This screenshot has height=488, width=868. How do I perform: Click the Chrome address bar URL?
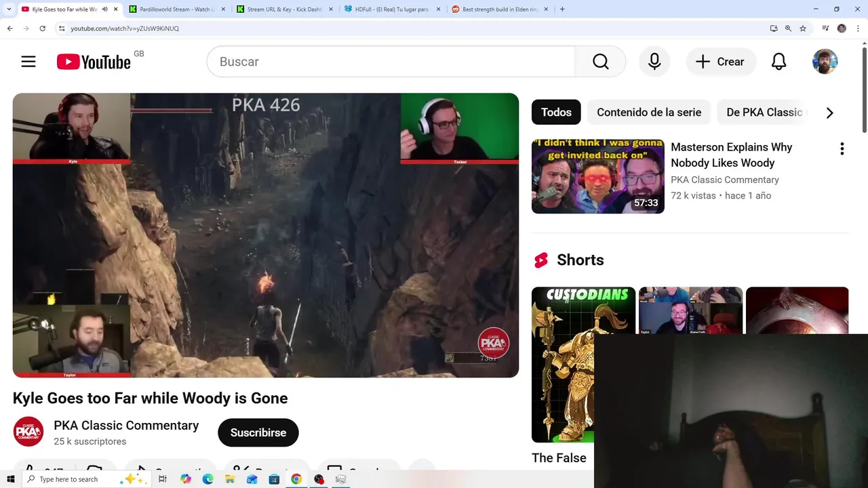click(125, 28)
